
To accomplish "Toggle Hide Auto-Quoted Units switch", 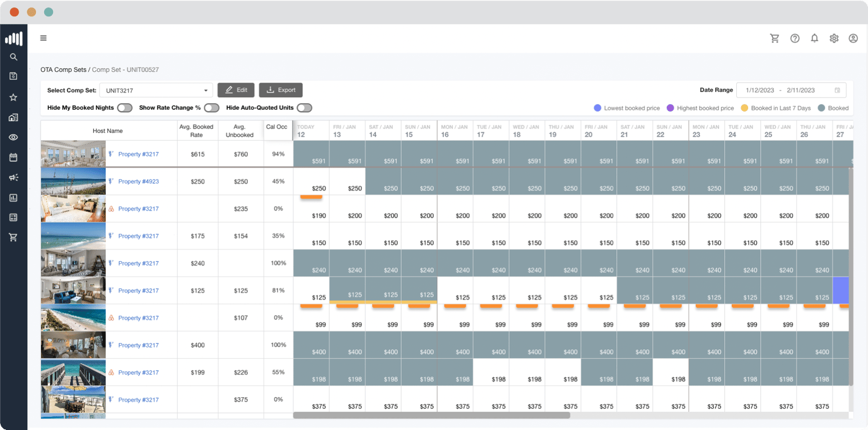I will pyautogui.click(x=304, y=108).
